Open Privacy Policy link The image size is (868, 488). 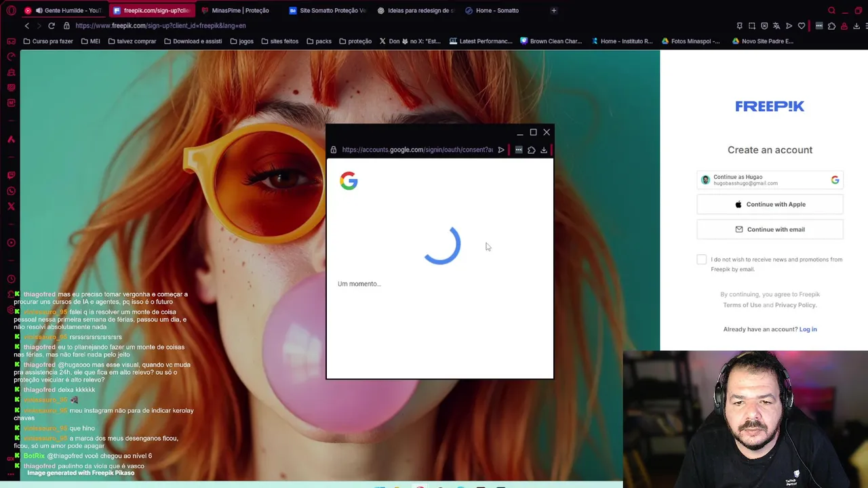tap(795, 305)
